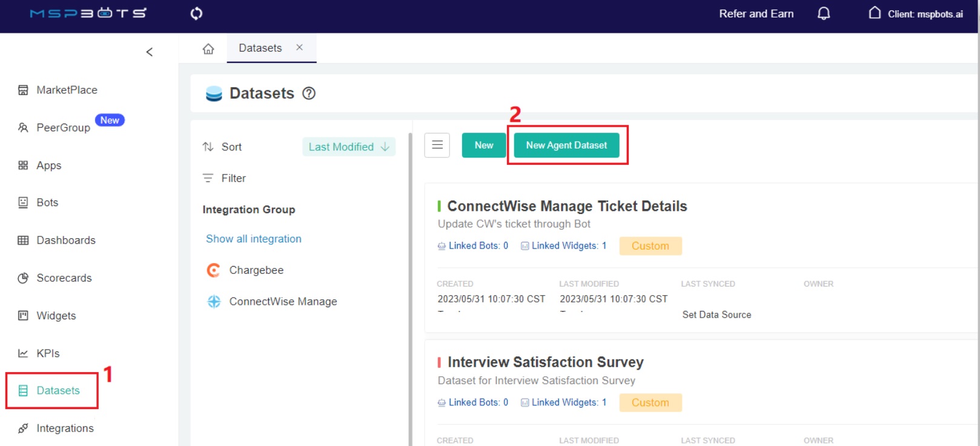Click Refer and Earn in header
Image resolution: width=980 pixels, height=446 pixels.
(756, 14)
